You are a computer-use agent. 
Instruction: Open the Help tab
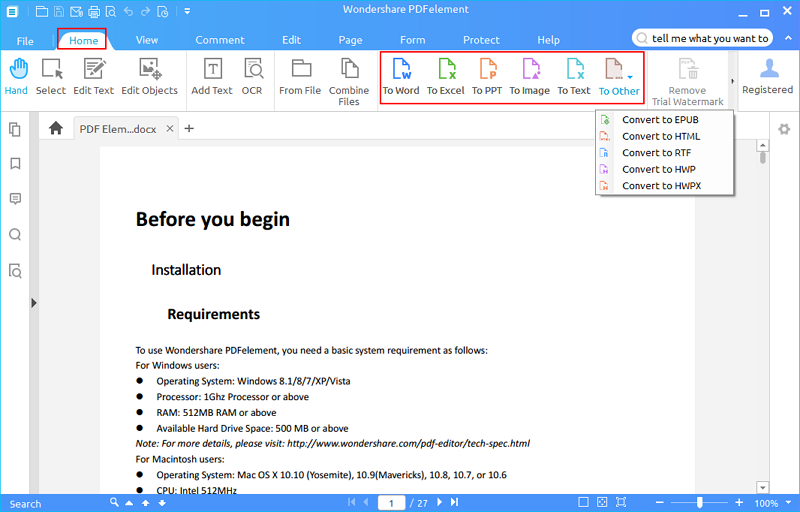coord(548,40)
